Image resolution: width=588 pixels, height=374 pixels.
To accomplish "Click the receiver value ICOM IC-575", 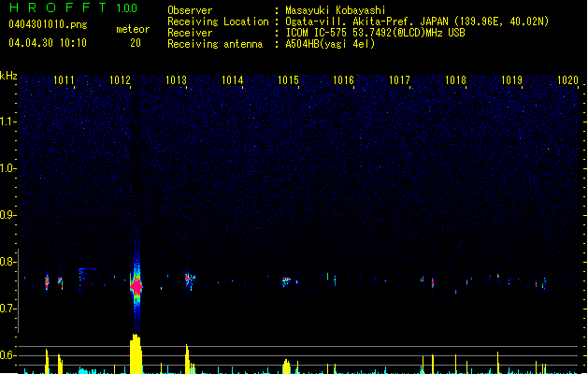I will [x=316, y=33].
